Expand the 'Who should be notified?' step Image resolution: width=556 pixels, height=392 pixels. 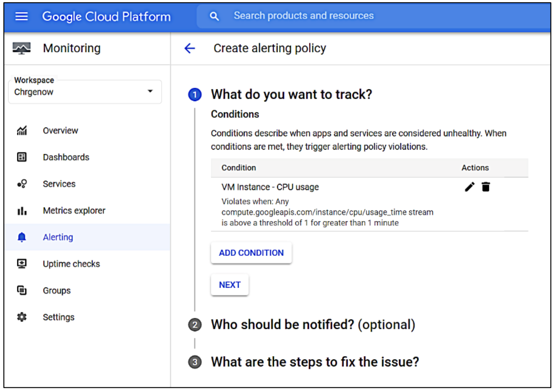pos(313,325)
